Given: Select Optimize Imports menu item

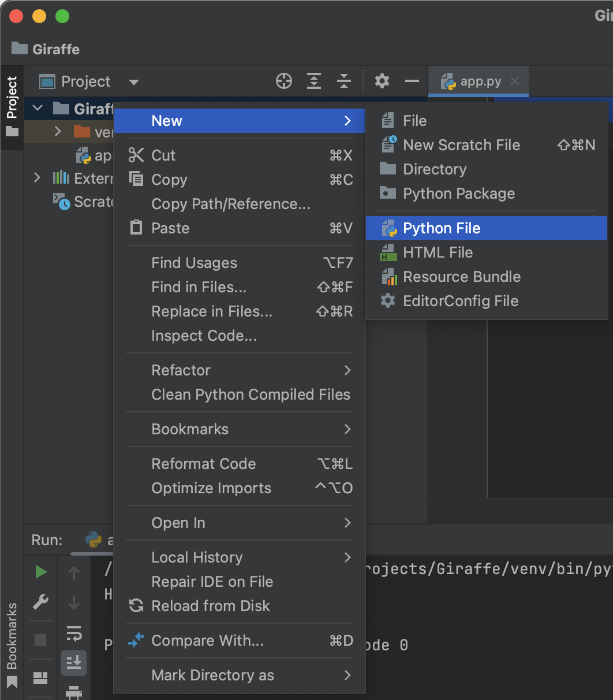Looking at the screenshot, I should (240, 488).
